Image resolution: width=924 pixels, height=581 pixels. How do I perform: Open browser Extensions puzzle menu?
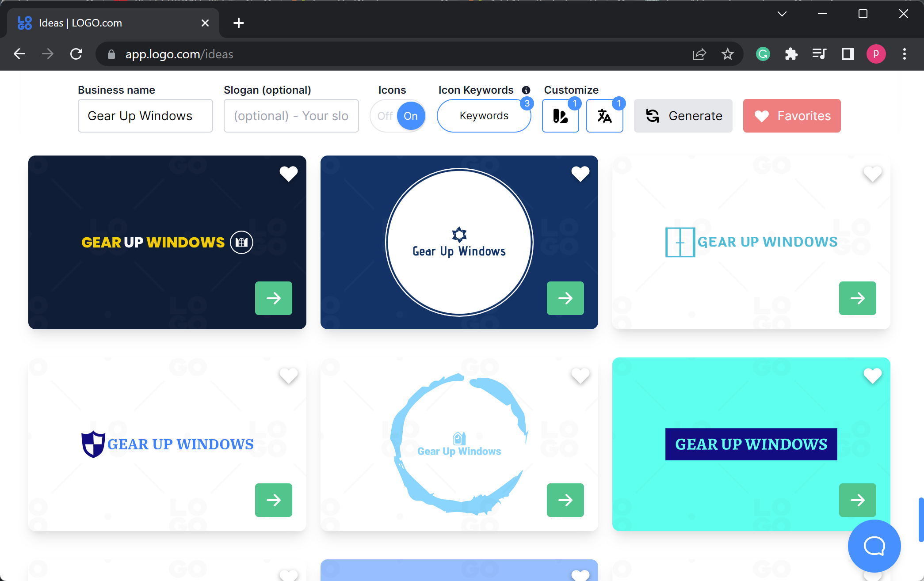coord(791,54)
